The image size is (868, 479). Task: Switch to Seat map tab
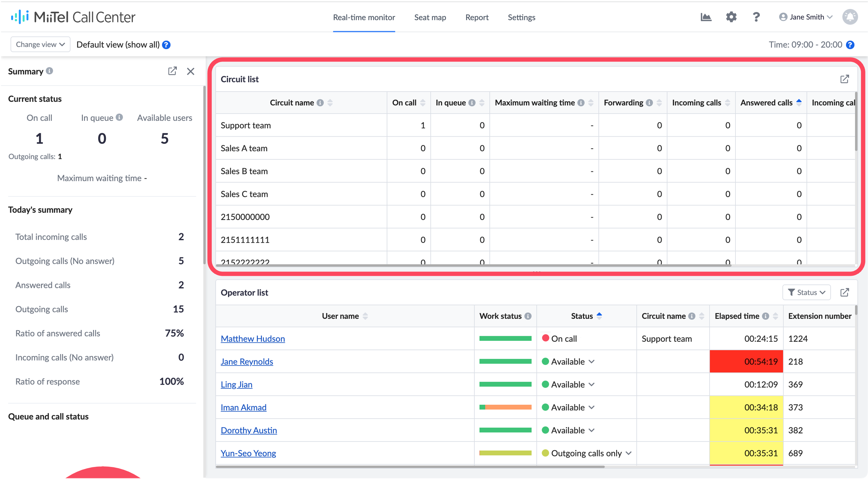[430, 17]
